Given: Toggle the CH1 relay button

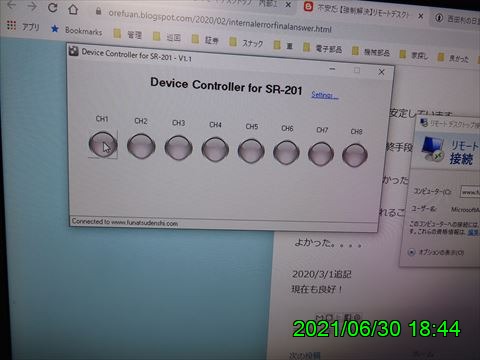Looking at the screenshot, I should tap(103, 144).
